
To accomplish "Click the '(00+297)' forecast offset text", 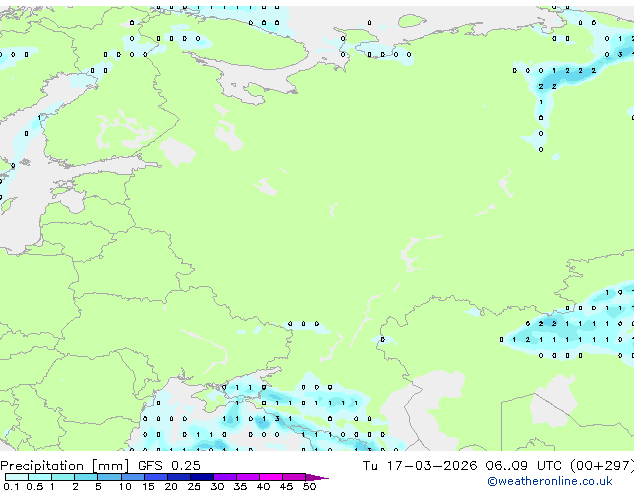I will (x=602, y=466).
